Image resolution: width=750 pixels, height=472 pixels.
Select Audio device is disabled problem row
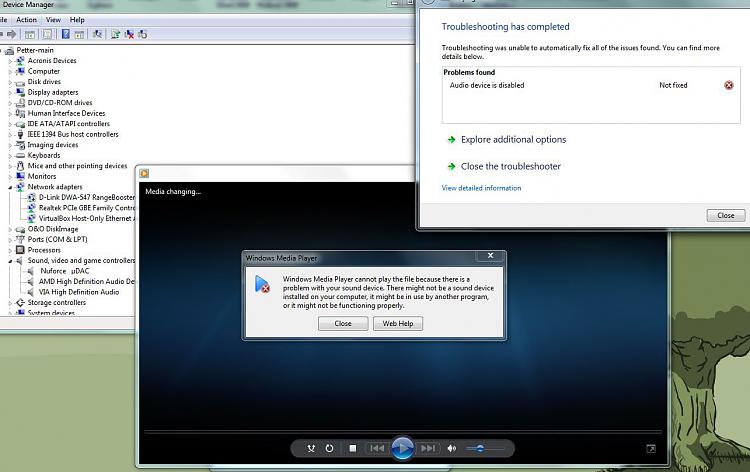pos(591,85)
